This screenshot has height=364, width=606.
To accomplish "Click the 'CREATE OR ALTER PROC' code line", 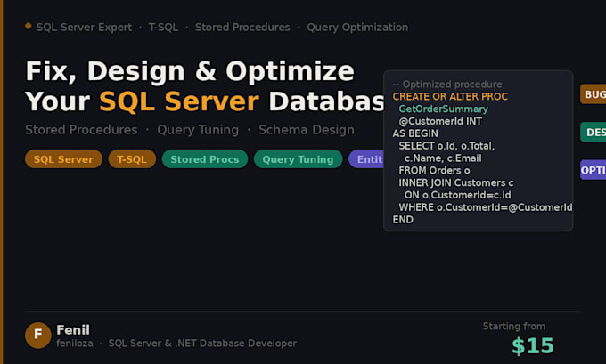I will [x=450, y=96].
